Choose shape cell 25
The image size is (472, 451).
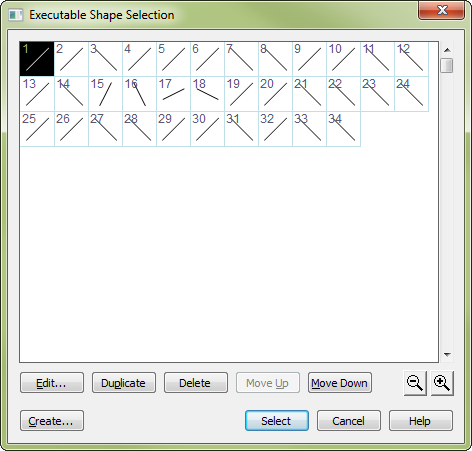coord(37,129)
